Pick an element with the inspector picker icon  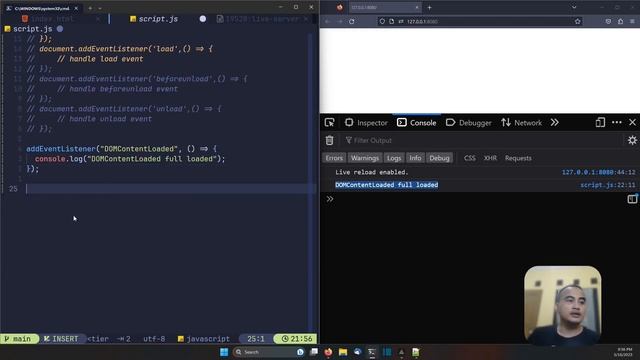pyautogui.click(x=329, y=122)
